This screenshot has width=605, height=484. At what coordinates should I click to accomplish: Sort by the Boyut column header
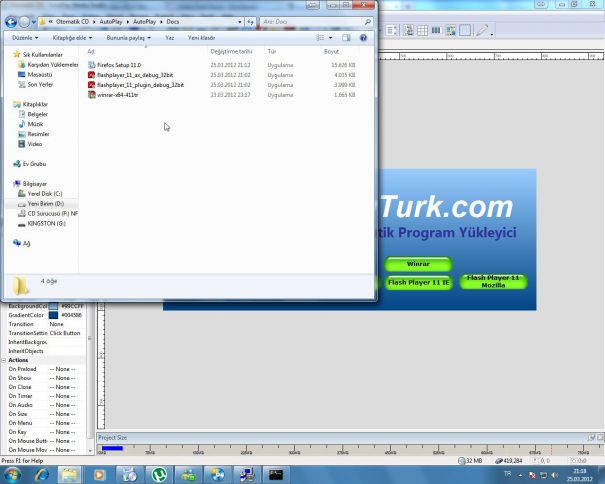coord(331,51)
